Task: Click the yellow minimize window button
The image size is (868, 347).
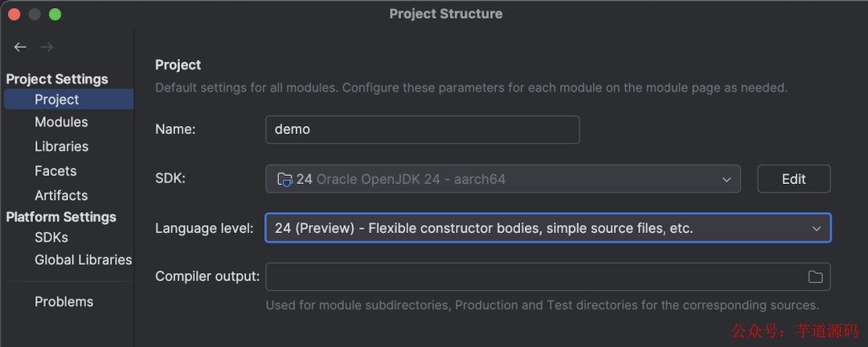Action: tap(35, 14)
